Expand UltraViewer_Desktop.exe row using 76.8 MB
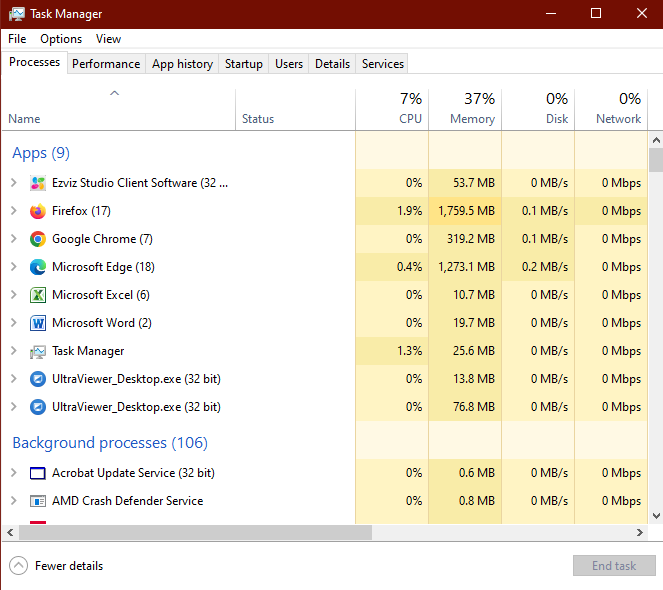 14,406
